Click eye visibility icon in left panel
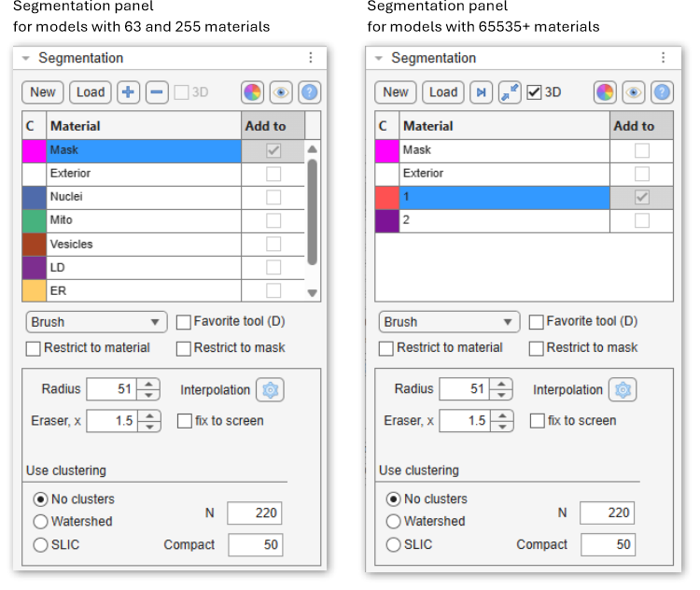This screenshot has height=590, width=700. coord(281,92)
